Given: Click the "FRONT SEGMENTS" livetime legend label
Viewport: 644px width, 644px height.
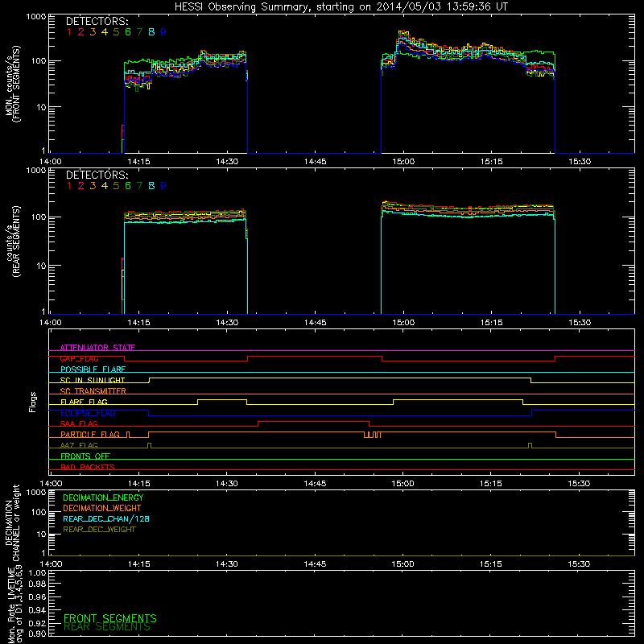Looking at the screenshot, I should coord(110,618).
